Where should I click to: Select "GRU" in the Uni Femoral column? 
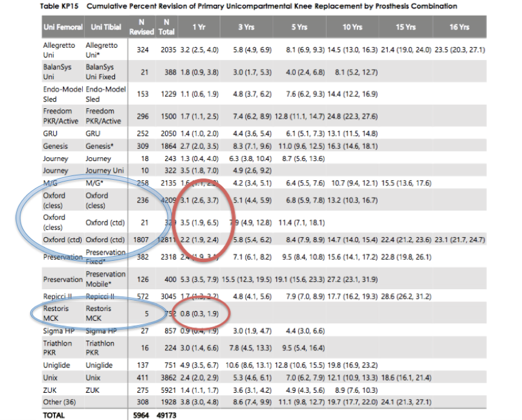coord(50,134)
